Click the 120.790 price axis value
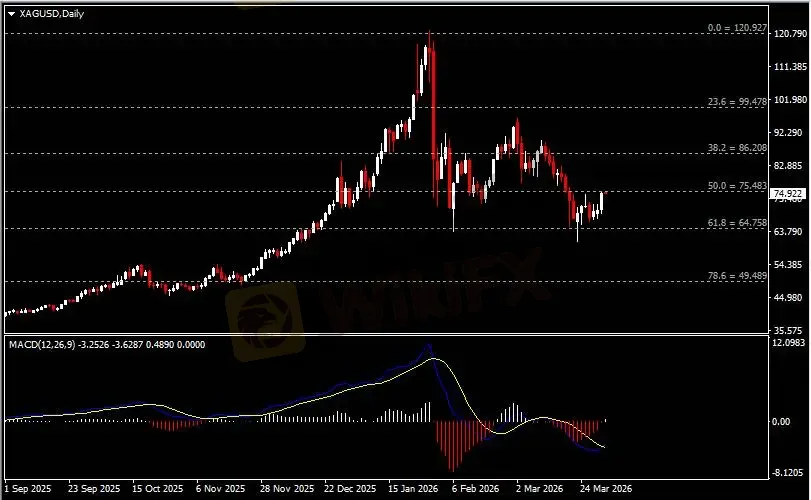 pyautogui.click(x=790, y=34)
